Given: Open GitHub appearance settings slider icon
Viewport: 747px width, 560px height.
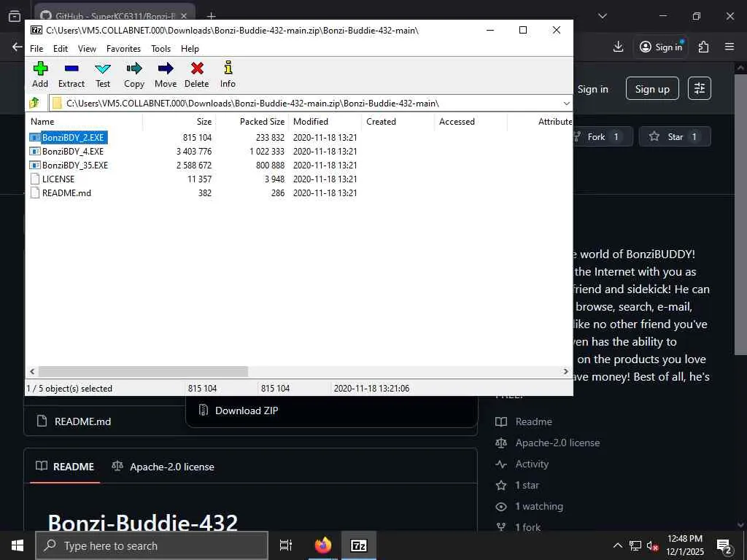Looking at the screenshot, I should (700, 88).
